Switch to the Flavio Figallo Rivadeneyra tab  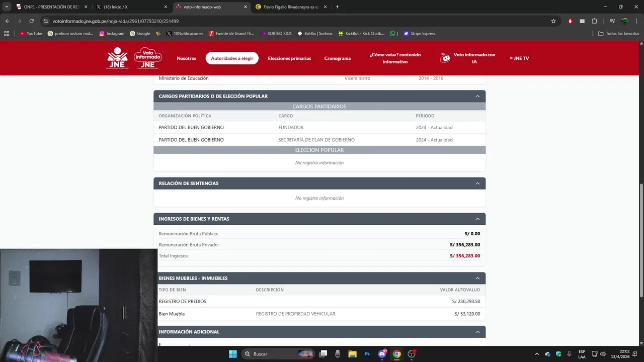[291, 7]
